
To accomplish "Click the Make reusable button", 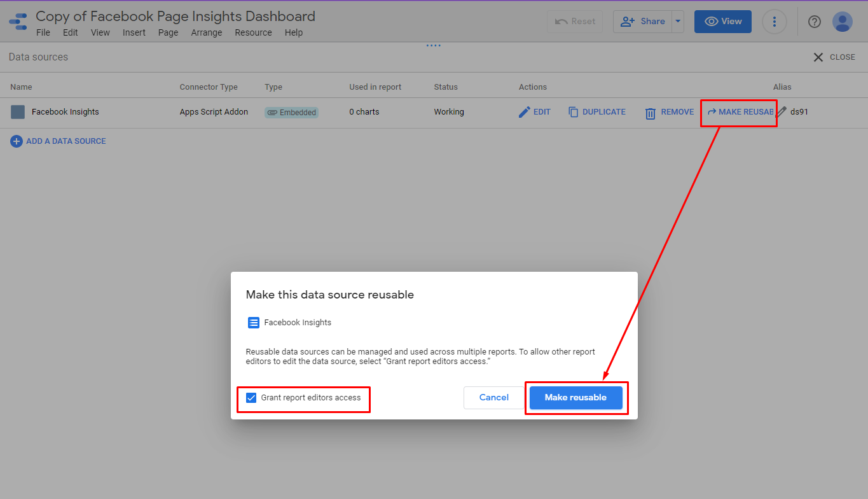I will (x=575, y=398).
